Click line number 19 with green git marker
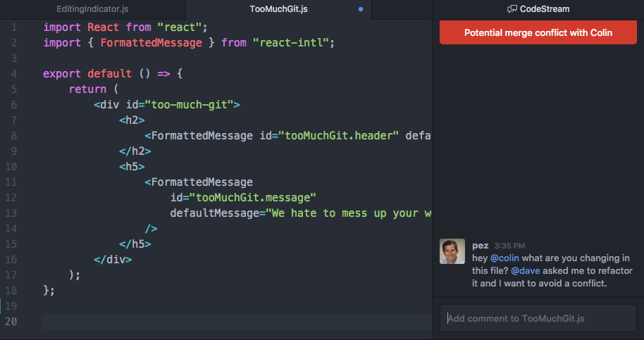This screenshot has height=340, width=644. 11,306
